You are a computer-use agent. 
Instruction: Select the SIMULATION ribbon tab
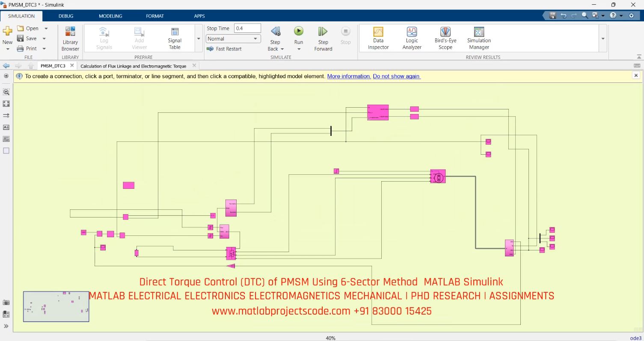click(21, 16)
